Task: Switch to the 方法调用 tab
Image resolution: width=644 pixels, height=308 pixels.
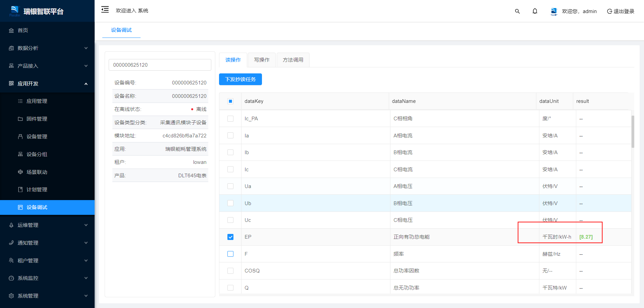Action: point(293,60)
